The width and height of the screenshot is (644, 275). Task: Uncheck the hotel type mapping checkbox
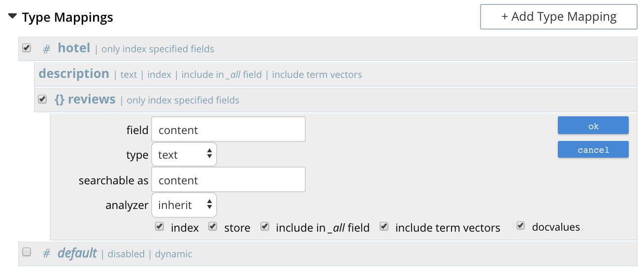tap(27, 48)
